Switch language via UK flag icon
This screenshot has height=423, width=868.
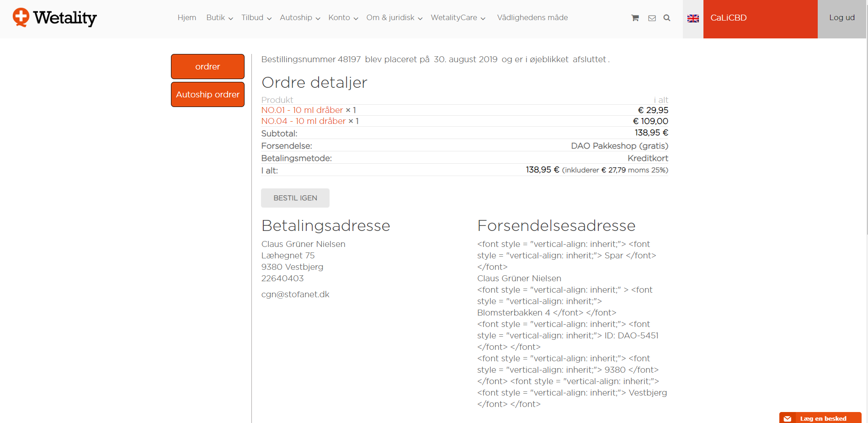click(693, 18)
